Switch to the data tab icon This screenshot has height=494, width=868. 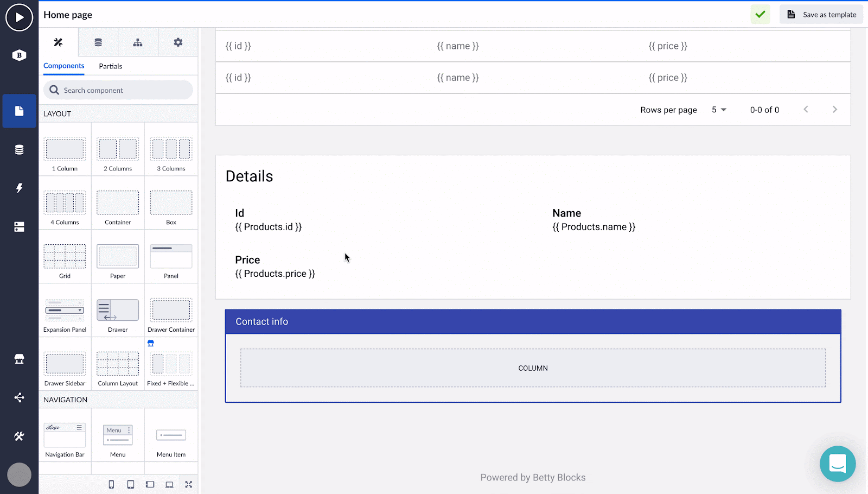(98, 42)
